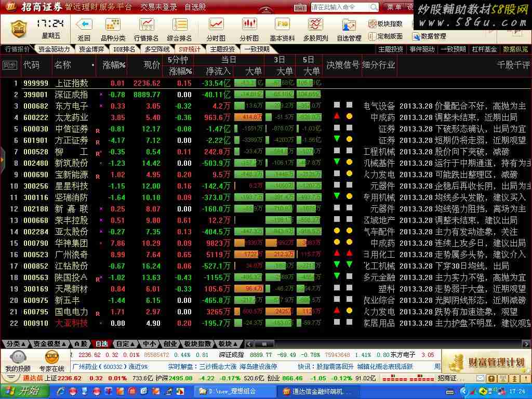Click the keyboard icon beside command box
This screenshot has height=399, width=532.
coord(300,7)
